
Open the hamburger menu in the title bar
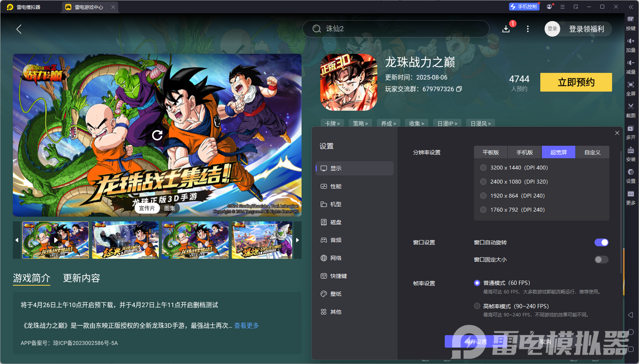coord(563,7)
